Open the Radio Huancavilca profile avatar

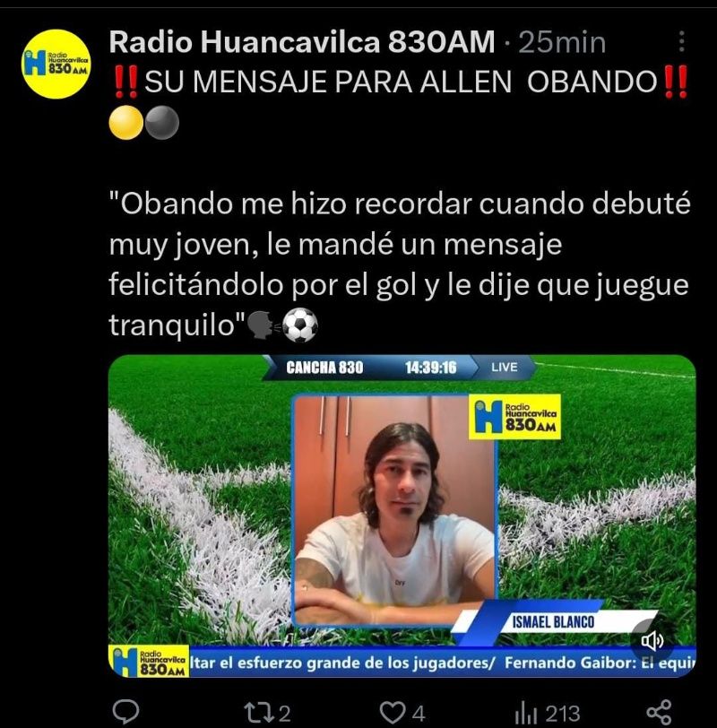point(56,64)
